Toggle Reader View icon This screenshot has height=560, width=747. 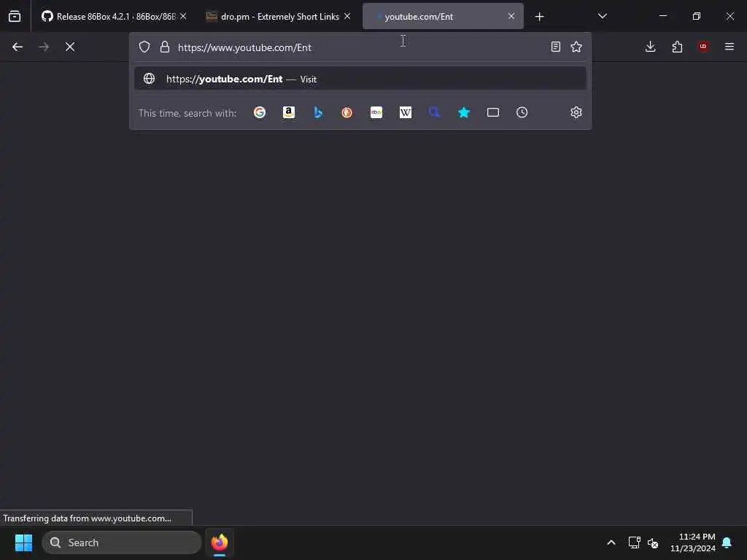(555, 47)
